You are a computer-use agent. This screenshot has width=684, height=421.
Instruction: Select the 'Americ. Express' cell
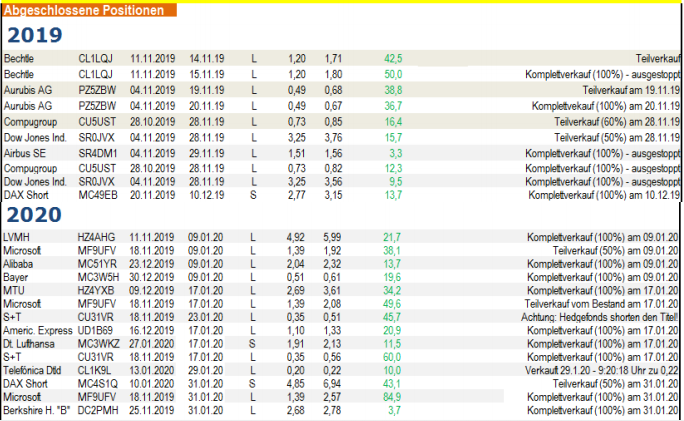tap(38, 331)
